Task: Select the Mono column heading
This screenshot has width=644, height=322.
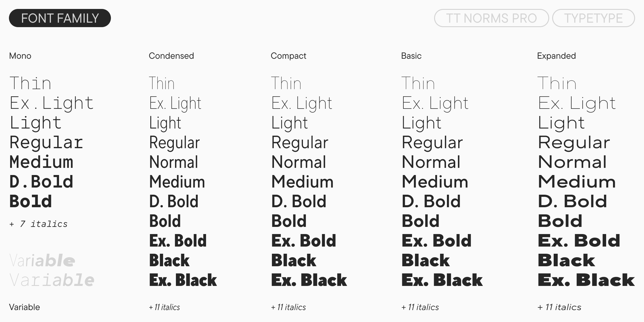Action: [20, 56]
